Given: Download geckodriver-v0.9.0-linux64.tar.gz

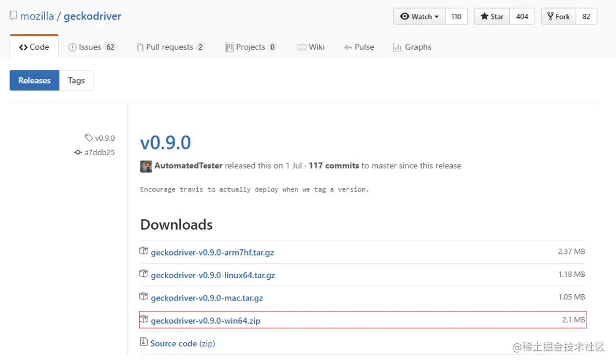Looking at the screenshot, I should pyautogui.click(x=213, y=275).
